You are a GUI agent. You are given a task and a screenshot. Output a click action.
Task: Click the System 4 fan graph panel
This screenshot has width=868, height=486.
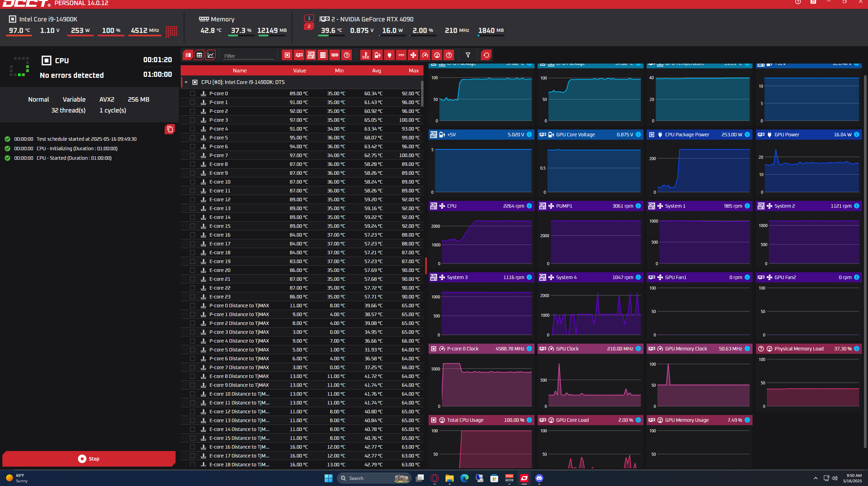[590, 306]
